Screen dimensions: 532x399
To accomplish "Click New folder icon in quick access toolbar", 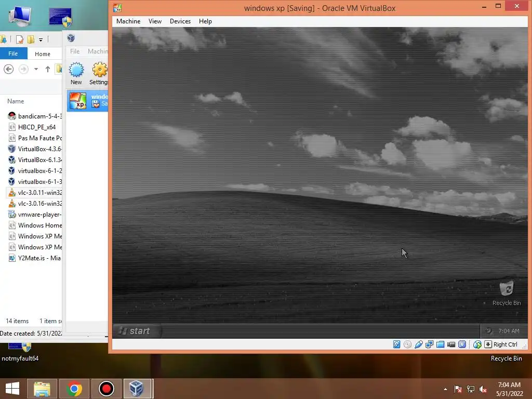I will (x=31, y=39).
